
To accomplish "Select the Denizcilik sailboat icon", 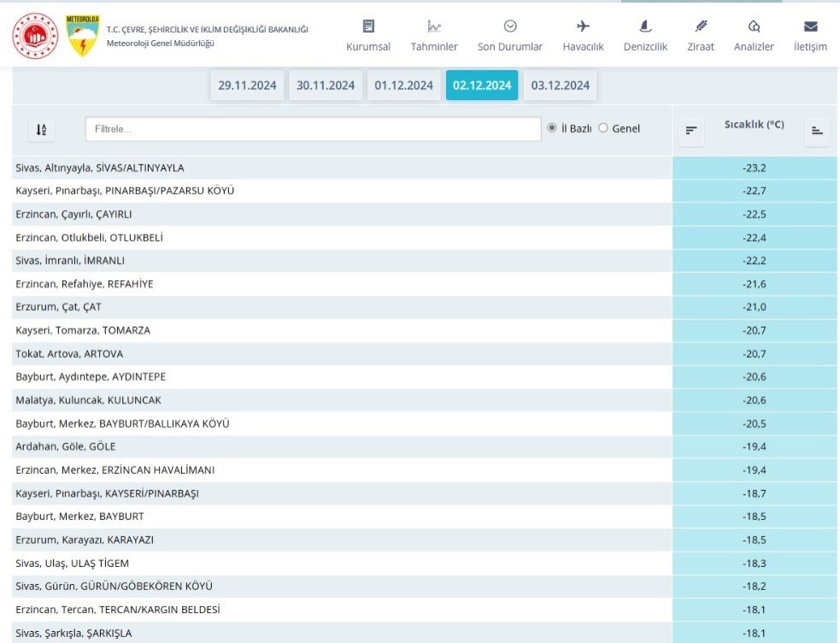I will tap(645, 26).
